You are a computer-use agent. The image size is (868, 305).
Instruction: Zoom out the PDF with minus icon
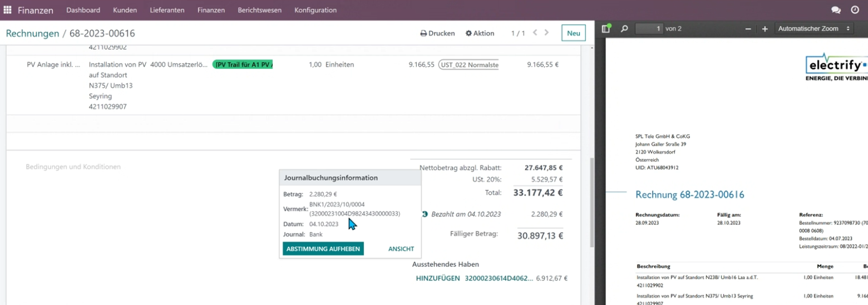pos(748,29)
